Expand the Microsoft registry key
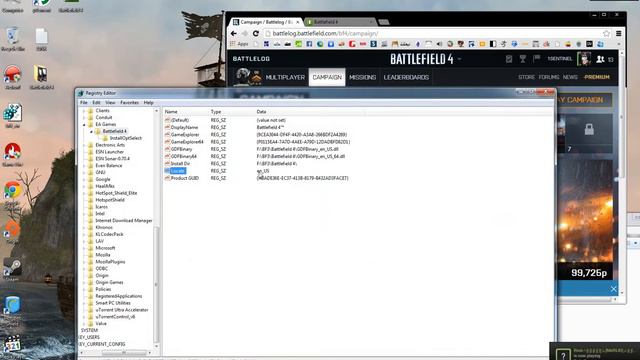640x360 pixels. click(84, 248)
